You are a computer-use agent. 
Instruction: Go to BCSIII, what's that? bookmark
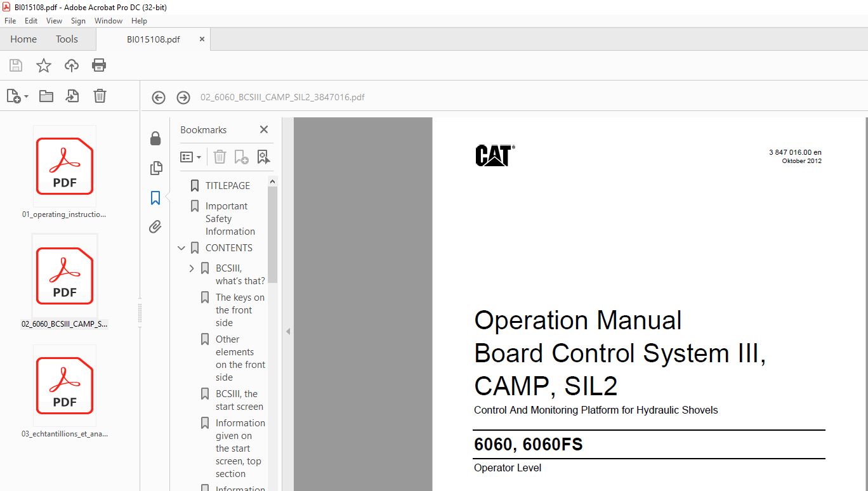240,274
